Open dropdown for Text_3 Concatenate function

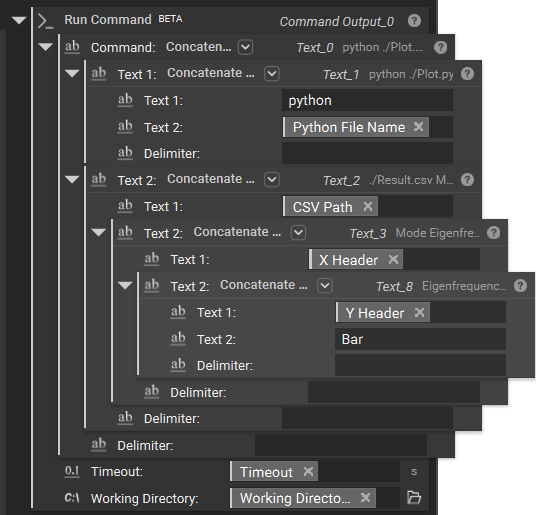298,233
